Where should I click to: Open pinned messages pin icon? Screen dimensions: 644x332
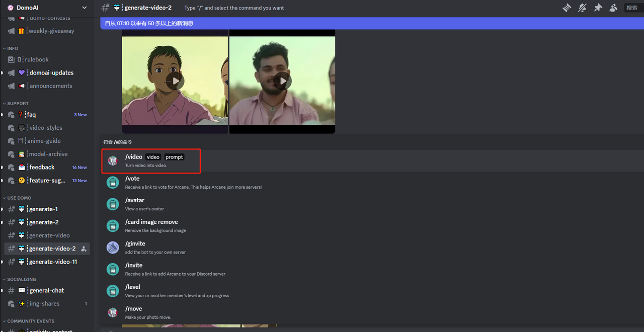(x=598, y=8)
